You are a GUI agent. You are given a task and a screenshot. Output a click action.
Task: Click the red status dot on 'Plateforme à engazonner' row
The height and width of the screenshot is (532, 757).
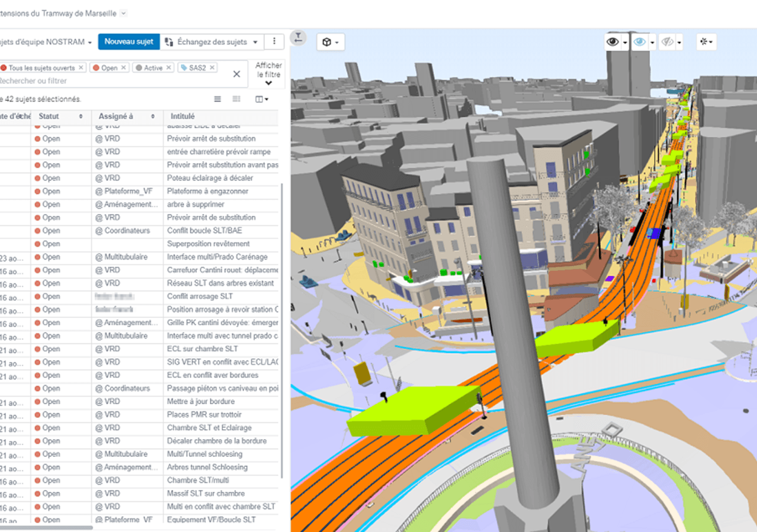pyautogui.click(x=37, y=192)
